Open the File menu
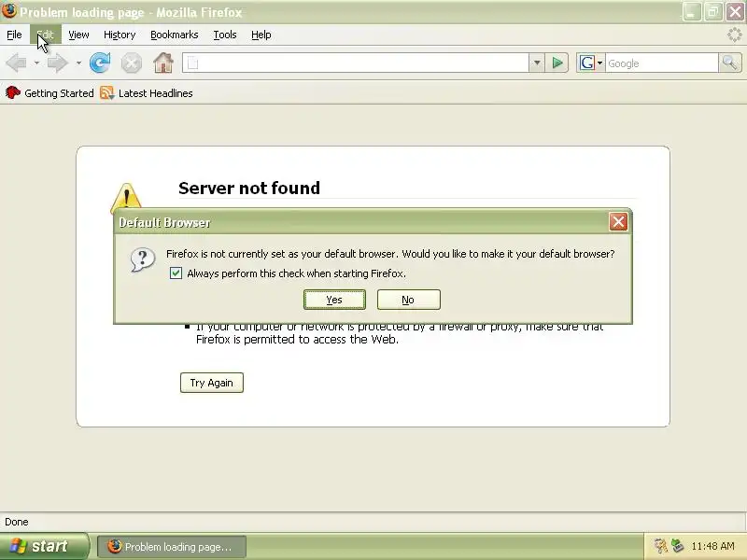 [14, 35]
